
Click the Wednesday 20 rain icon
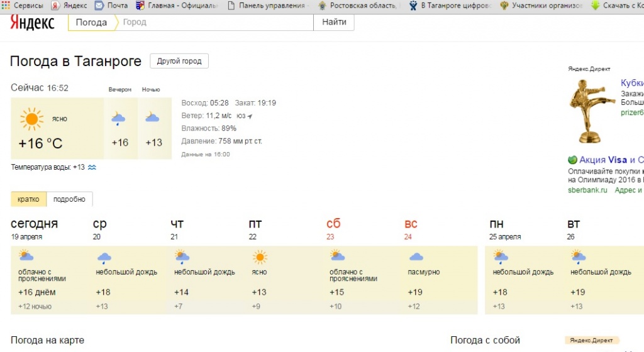coord(104,258)
